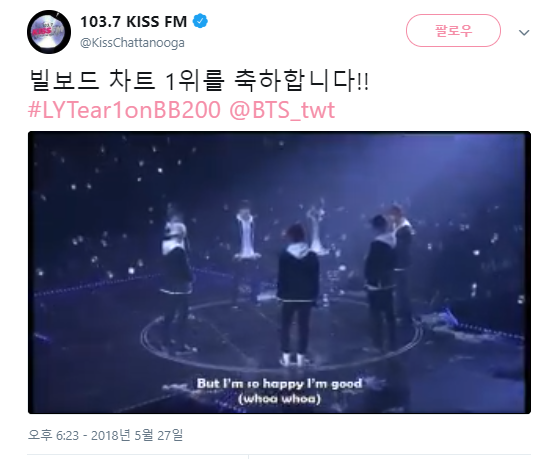Click the blue verified badge
Image resolution: width=550 pixels, height=459 pixels.
point(200,21)
